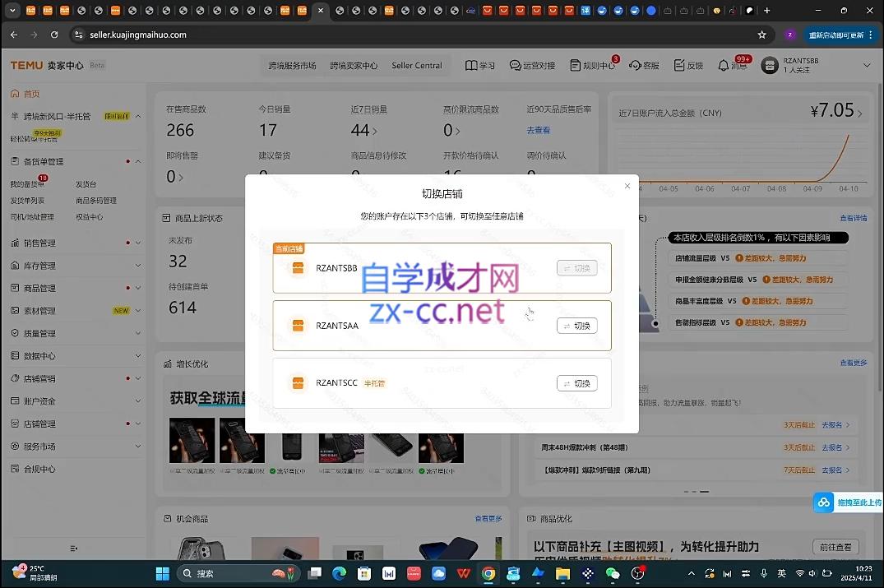884x588 pixels.
Task: Collapse 跨境新风口·半托管 section
Action: click(138, 116)
